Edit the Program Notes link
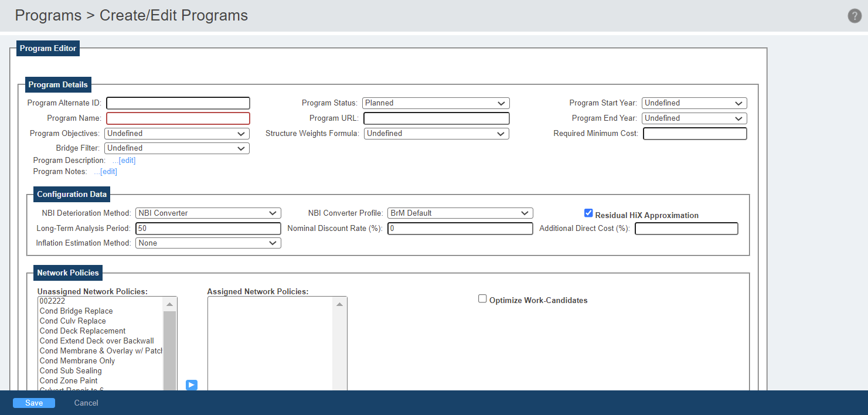Screen dimensions: 868x415 (x=108, y=172)
